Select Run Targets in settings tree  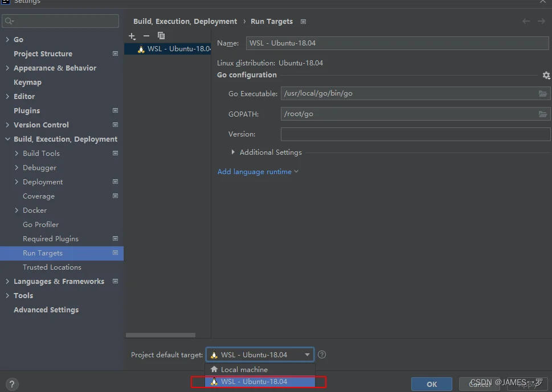pyautogui.click(x=62, y=253)
